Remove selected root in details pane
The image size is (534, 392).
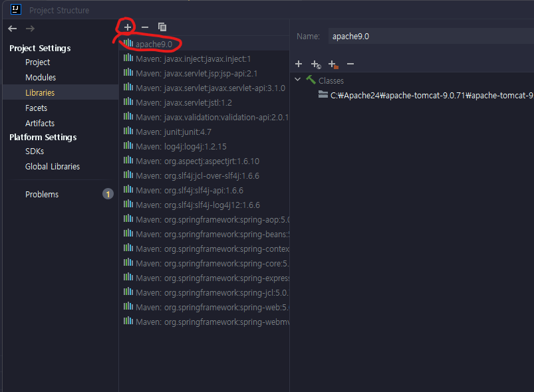point(350,64)
